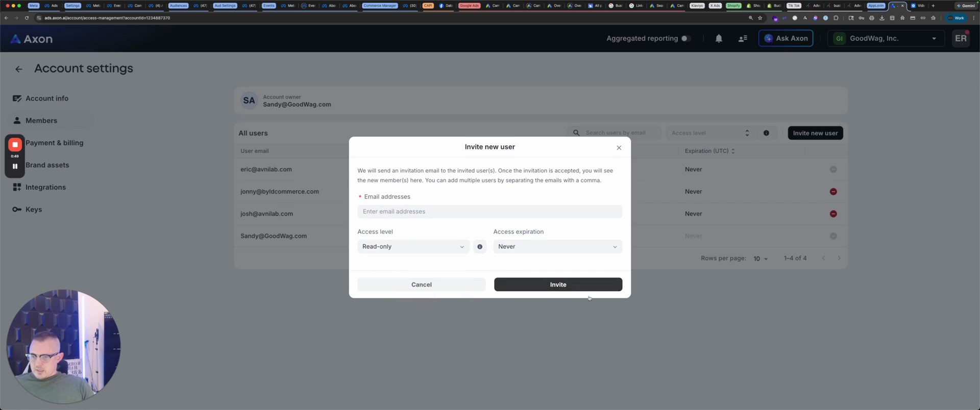This screenshot has height=410, width=980.
Task: Open Ask Axon assistant
Action: click(786, 38)
